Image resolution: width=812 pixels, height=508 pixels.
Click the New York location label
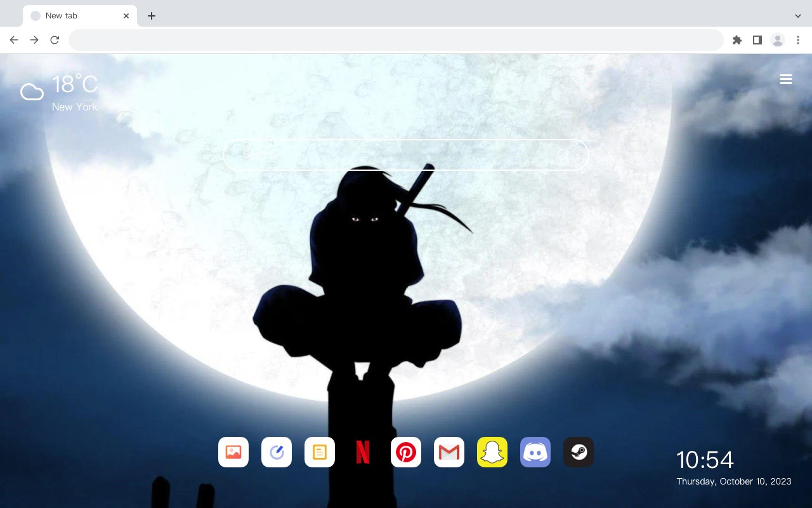click(75, 107)
